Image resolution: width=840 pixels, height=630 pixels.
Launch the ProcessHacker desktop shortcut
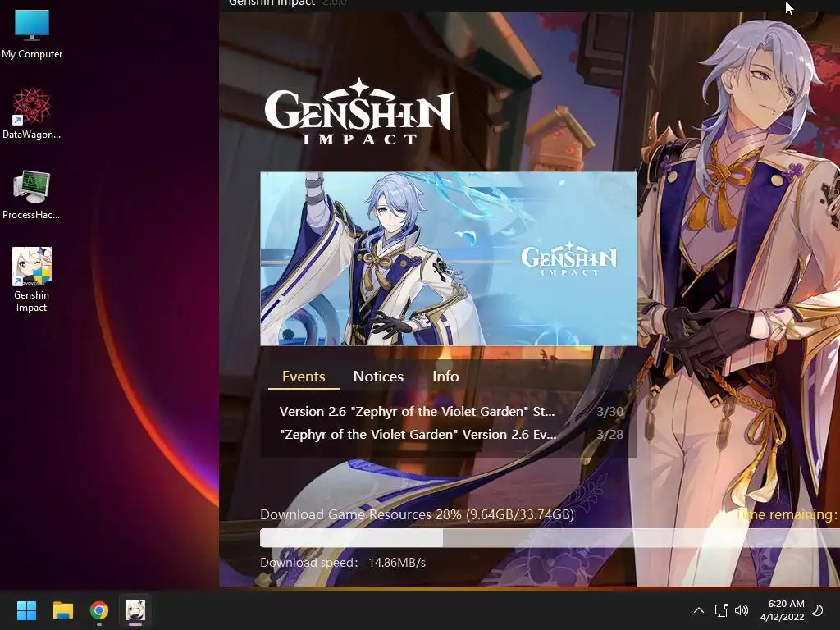point(31,194)
